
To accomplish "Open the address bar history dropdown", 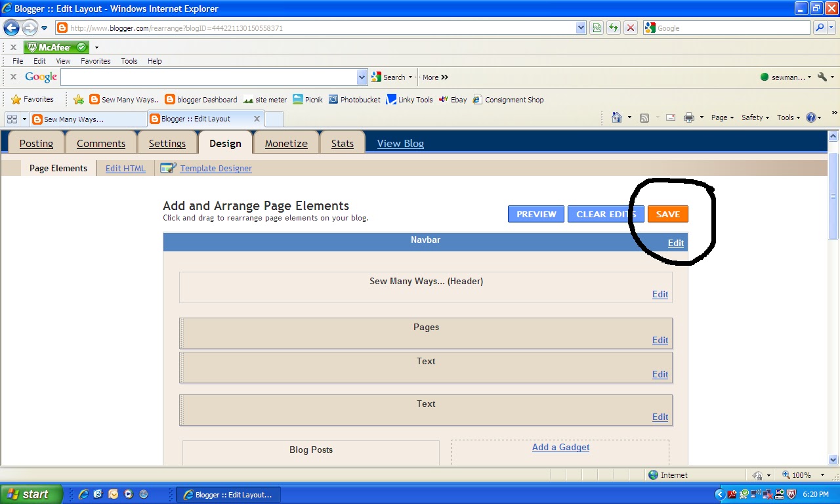I will (x=579, y=28).
